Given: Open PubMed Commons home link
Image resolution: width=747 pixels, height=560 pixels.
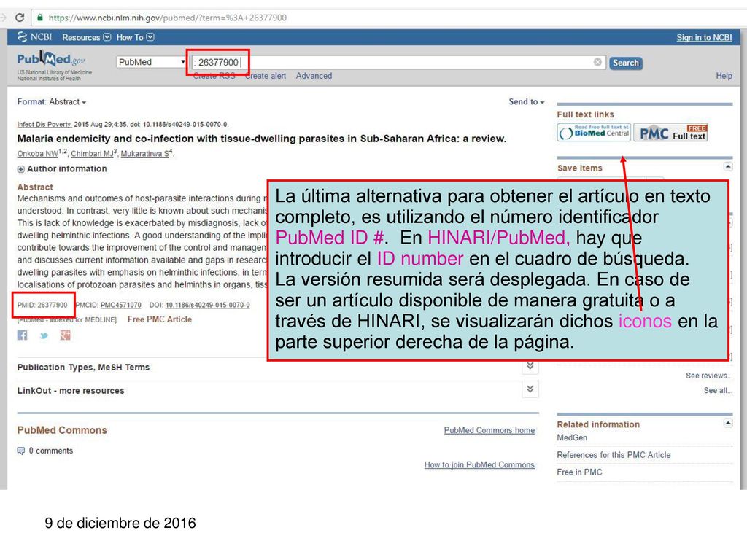Looking at the screenshot, I should pyautogui.click(x=489, y=430).
